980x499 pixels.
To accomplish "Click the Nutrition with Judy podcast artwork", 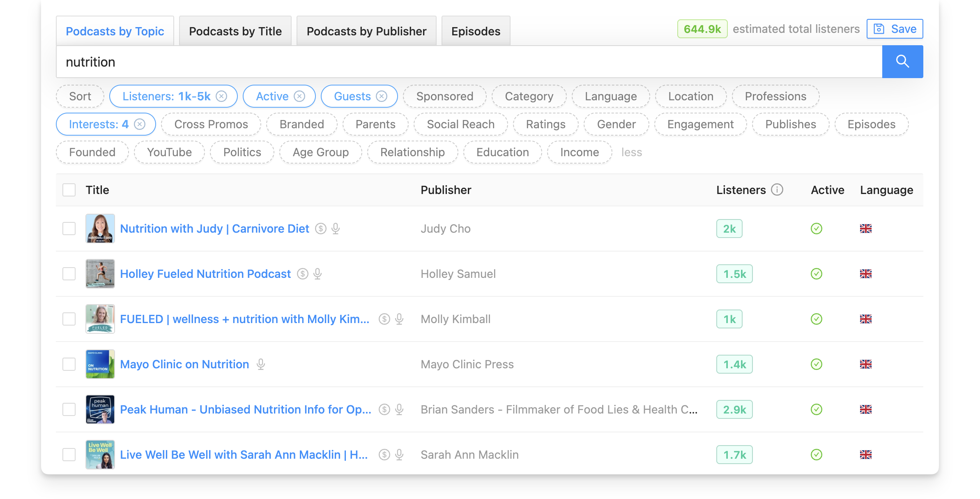I will [100, 229].
